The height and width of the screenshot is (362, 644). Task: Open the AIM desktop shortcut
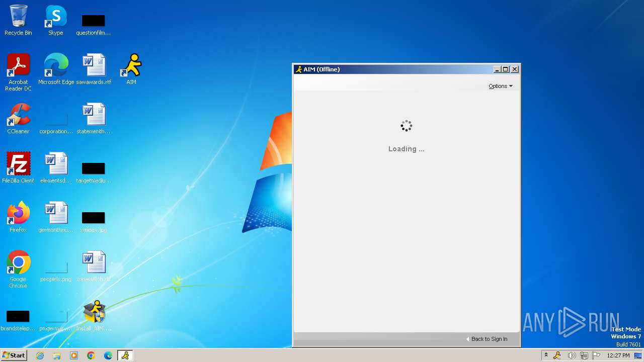pos(131,69)
